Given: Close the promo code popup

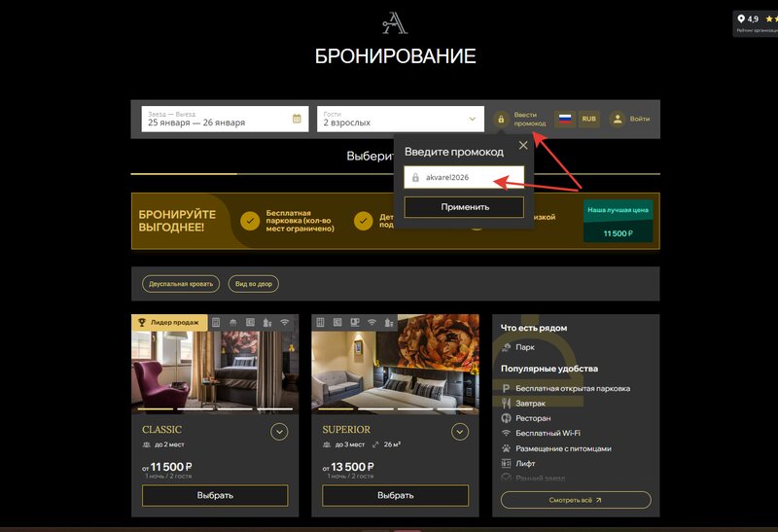Looking at the screenshot, I should click(523, 146).
